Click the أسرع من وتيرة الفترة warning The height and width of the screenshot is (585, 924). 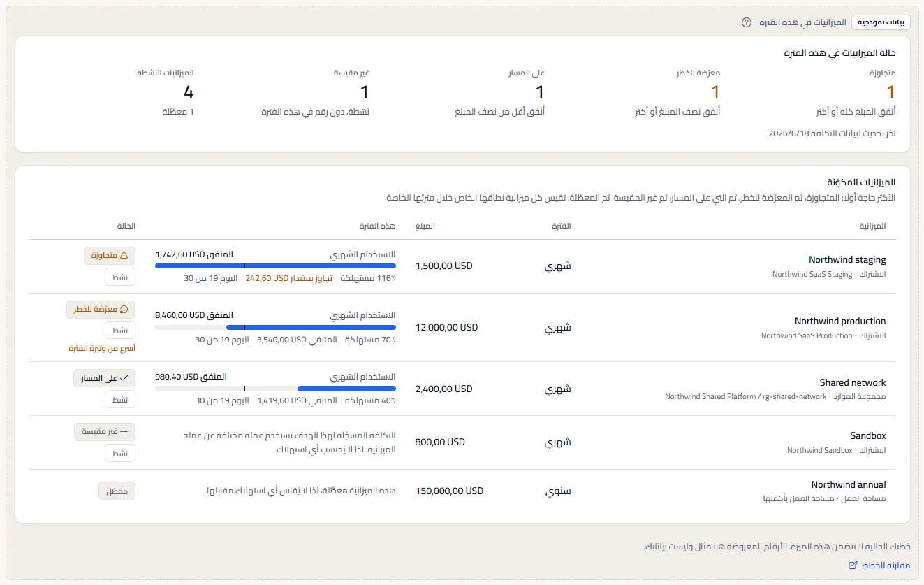[x=102, y=348]
